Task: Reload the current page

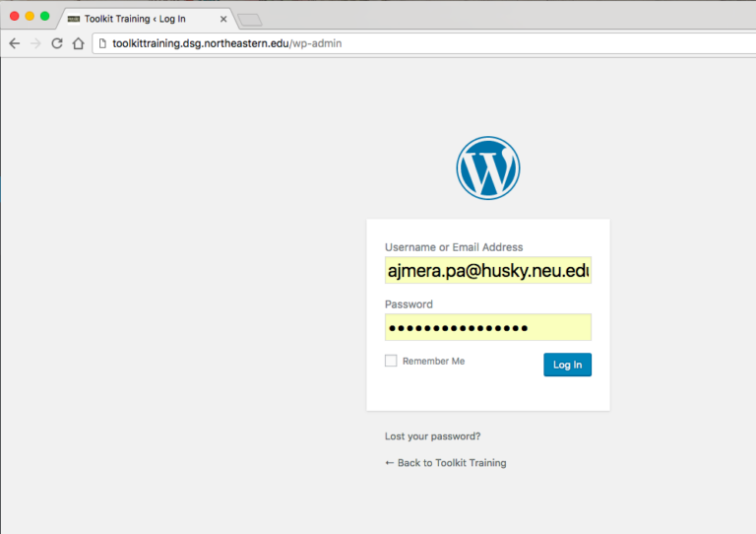Action: click(57, 43)
